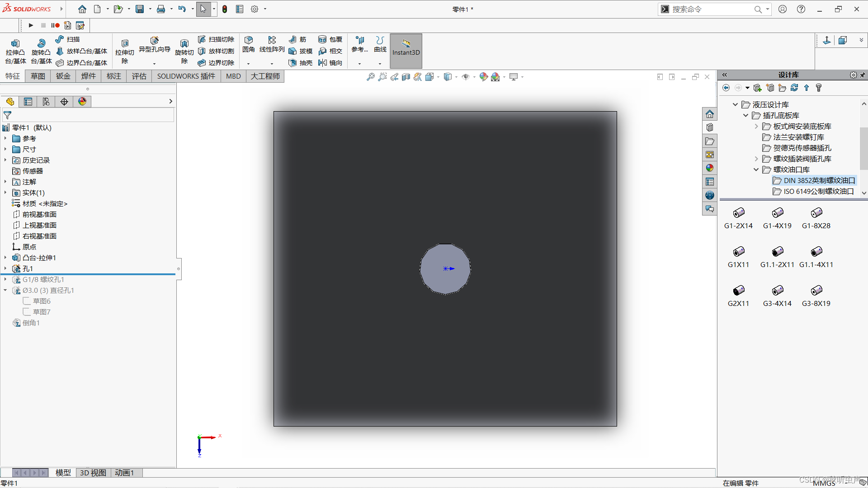Click the feature tree filter field
Viewport: 868px width, 488px height.
click(x=88, y=115)
